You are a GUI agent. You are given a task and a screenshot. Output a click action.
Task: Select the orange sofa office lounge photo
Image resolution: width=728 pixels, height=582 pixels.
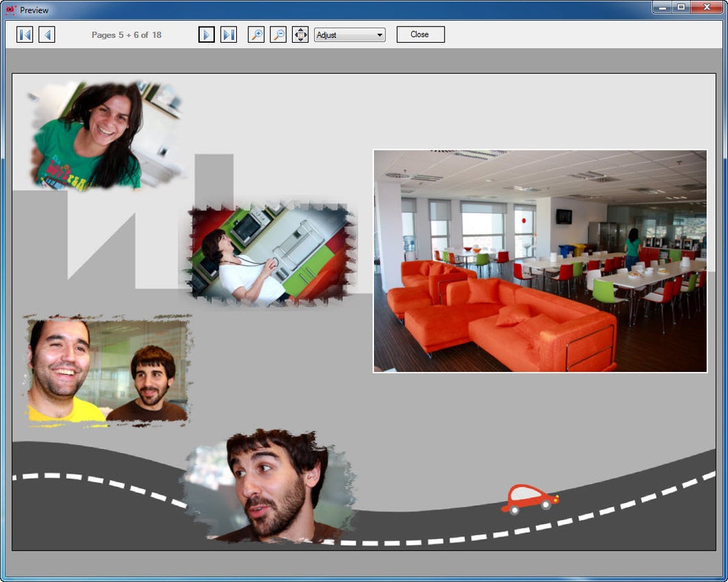[x=540, y=261]
